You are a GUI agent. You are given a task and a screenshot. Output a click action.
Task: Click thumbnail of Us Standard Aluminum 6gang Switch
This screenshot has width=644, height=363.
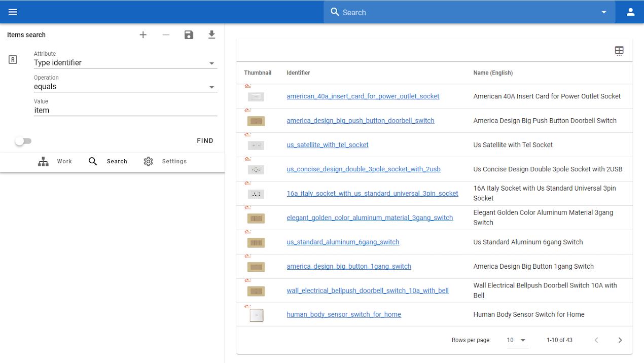256,243
